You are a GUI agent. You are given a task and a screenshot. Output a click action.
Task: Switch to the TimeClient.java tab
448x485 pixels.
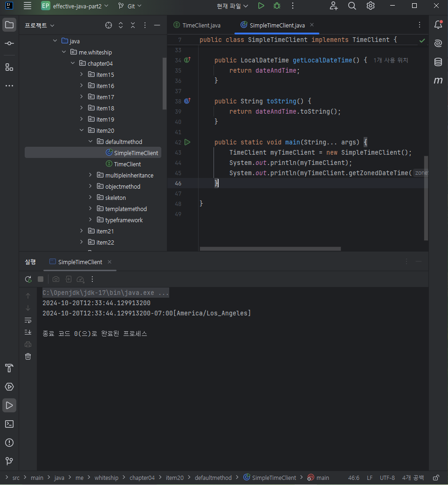pyautogui.click(x=197, y=25)
